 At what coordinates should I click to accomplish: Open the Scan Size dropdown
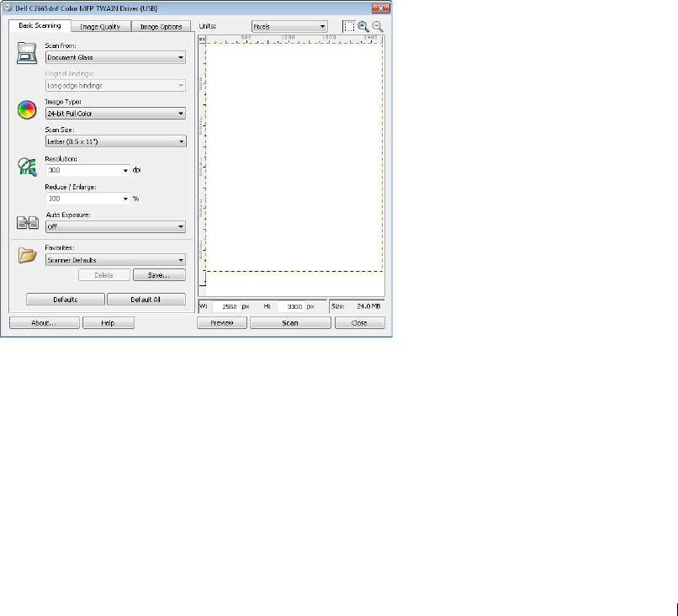point(115,141)
